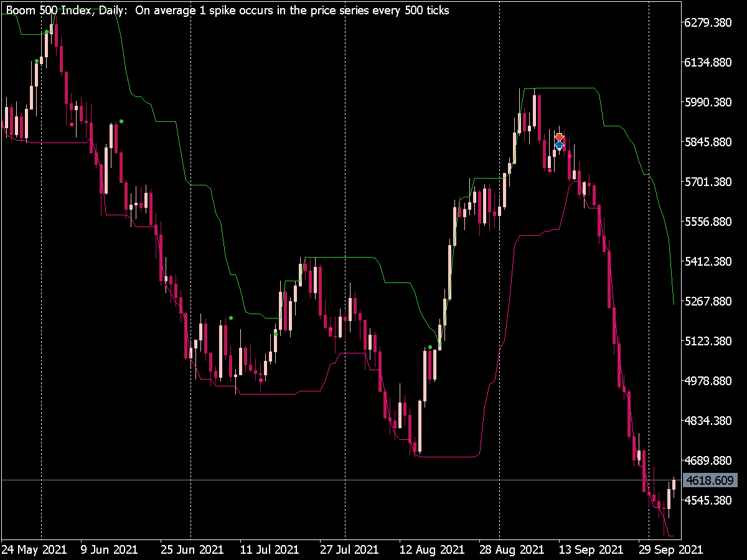Select the blue buy arrow signal marker

click(559, 144)
